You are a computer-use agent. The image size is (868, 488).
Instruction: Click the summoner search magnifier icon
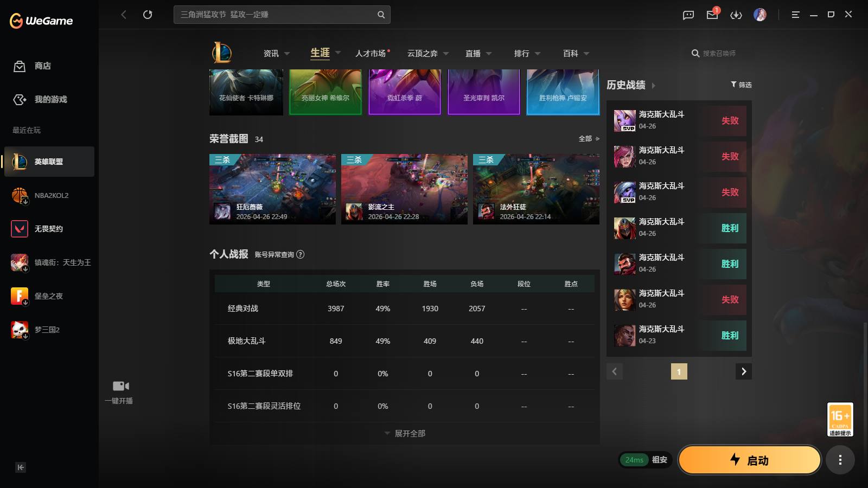pos(695,54)
